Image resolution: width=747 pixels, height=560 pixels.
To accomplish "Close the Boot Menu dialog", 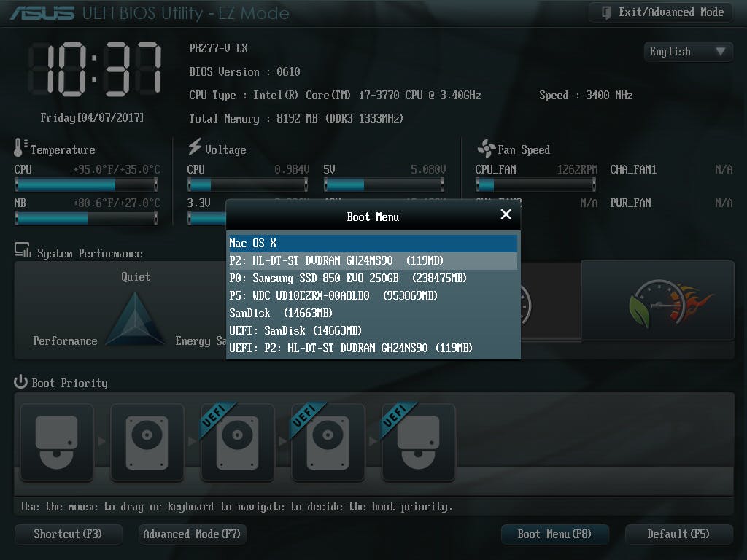I will point(506,215).
